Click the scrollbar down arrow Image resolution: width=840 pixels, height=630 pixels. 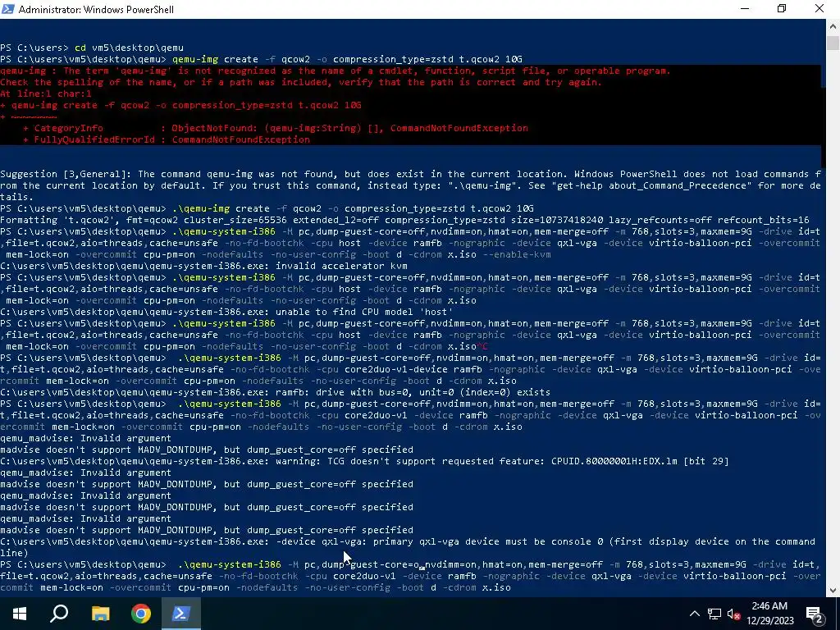833,591
